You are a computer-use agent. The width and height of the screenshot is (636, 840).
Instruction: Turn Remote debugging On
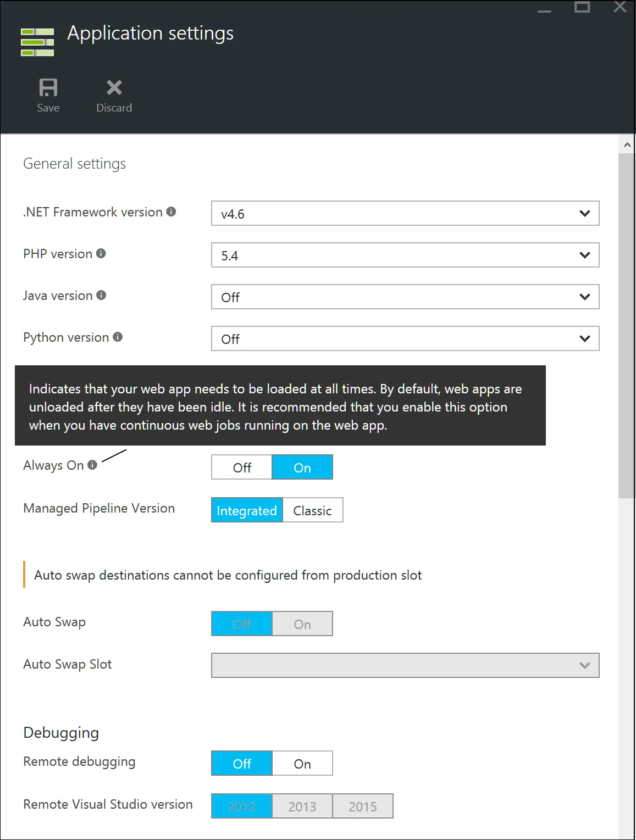pos(302,764)
